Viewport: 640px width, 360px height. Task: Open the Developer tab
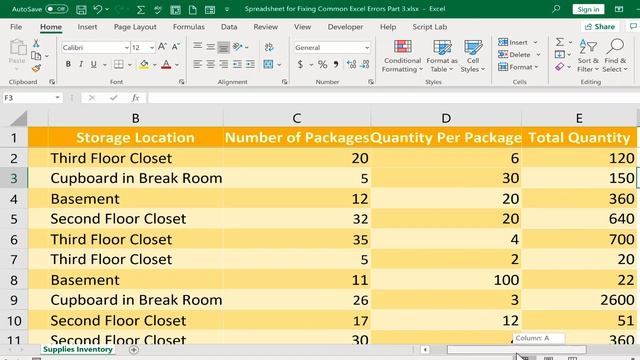coord(345,27)
